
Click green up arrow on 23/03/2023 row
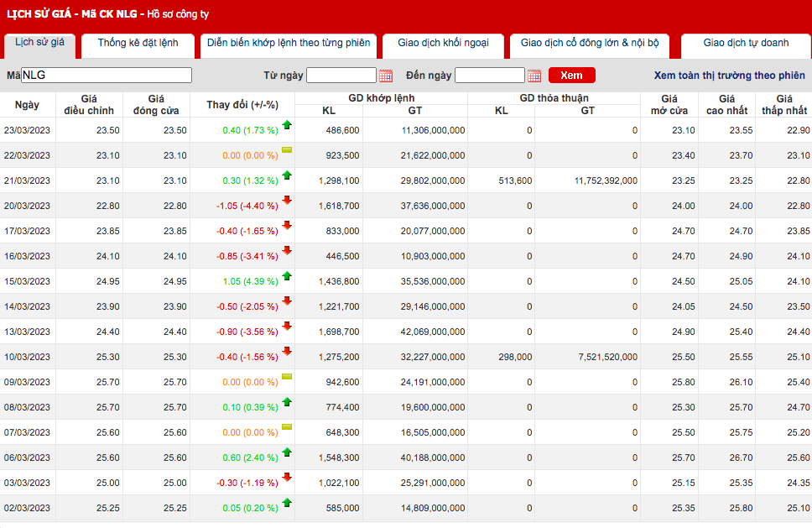click(x=287, y=125)
